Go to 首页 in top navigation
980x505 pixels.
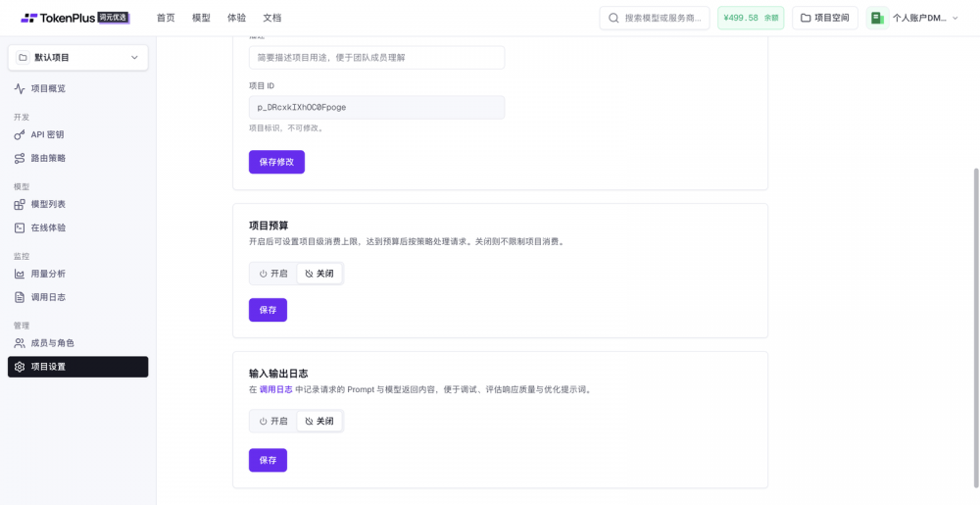166,18
